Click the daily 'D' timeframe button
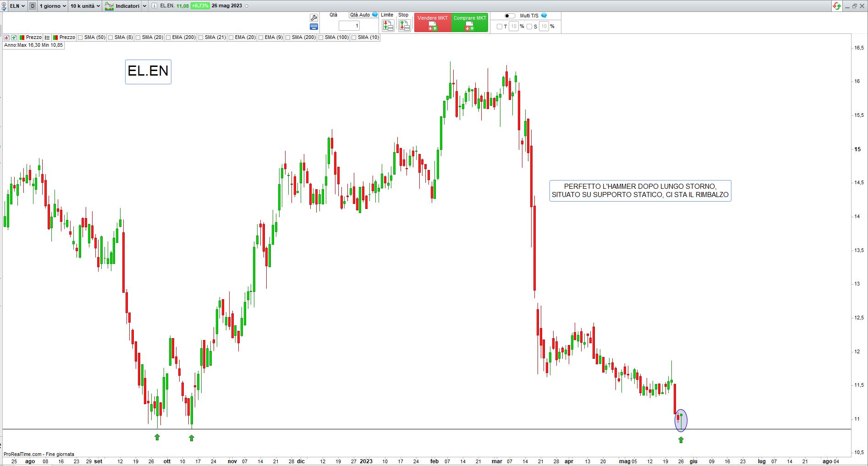 [x=33, y=6]
